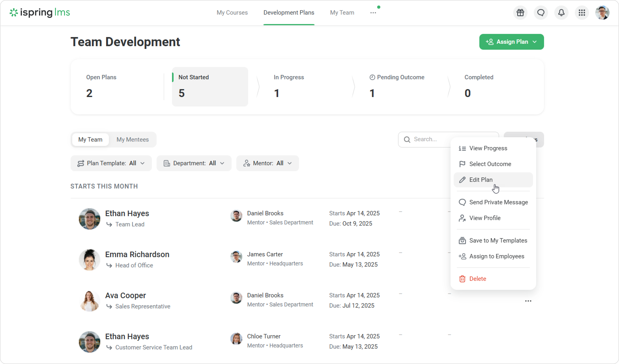The height and width of the screenshot is (364, 619).
Task: Click the top navigation more dots
Action: click(x=373, y=13)
